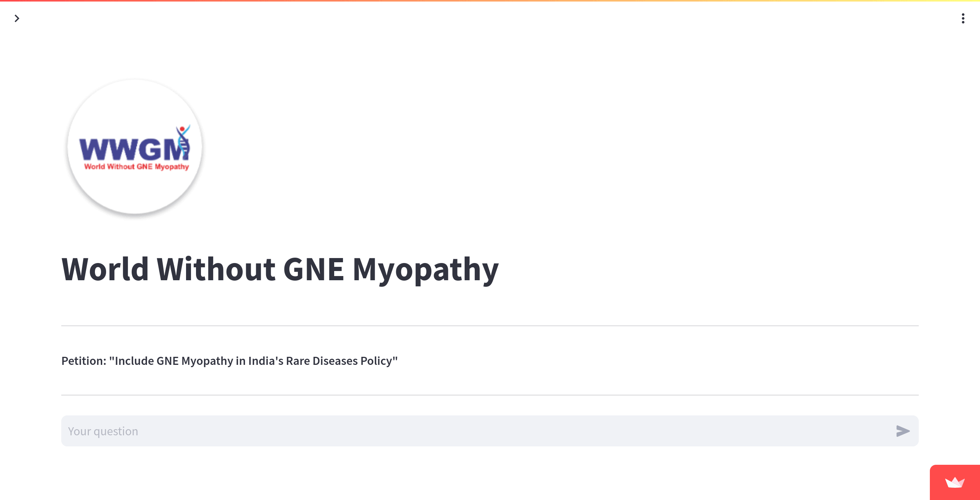Click the "GNE" word in the large heading

click(314, 269)
